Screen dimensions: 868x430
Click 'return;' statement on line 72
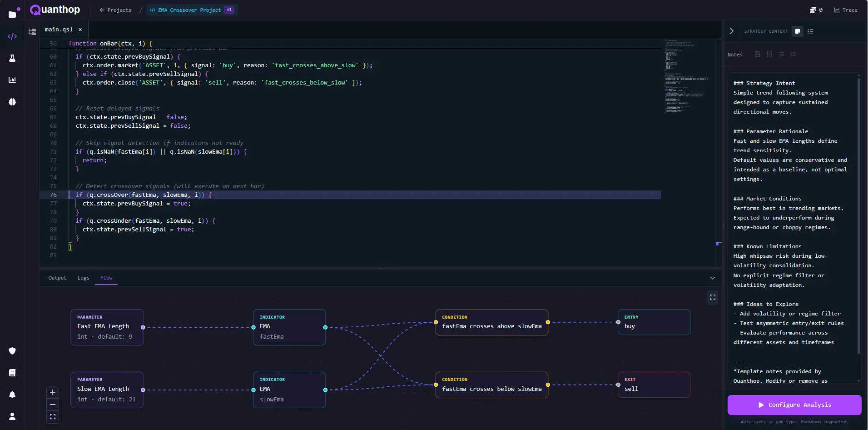(x=94, y=160)
